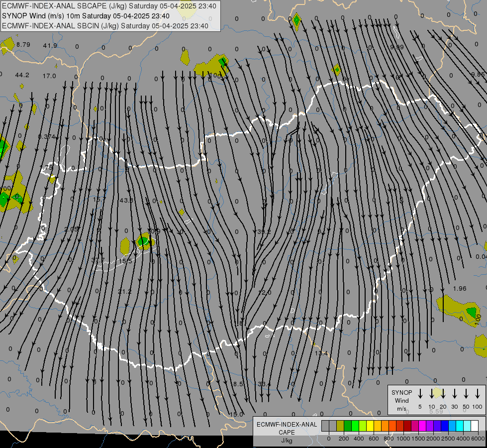Click the 13.4 value on the map

tap(321, 353)
